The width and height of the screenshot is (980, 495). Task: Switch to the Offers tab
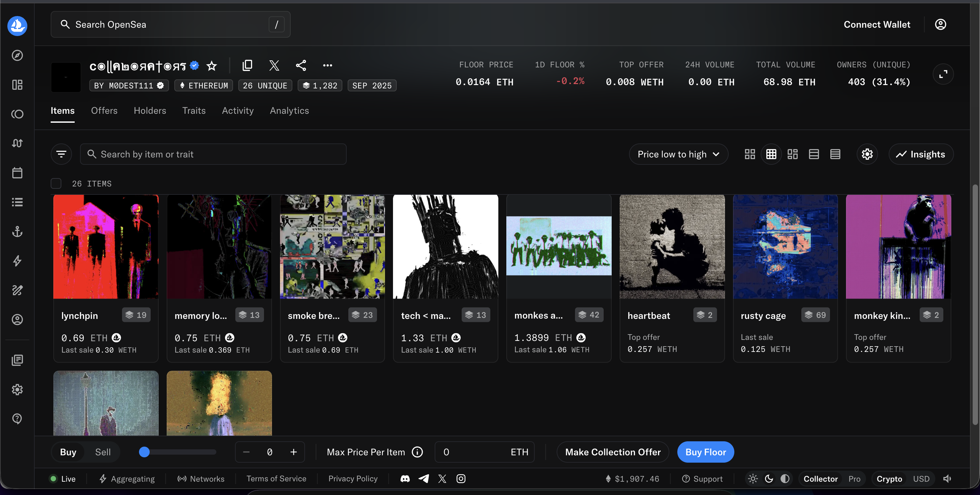point(104,110)
